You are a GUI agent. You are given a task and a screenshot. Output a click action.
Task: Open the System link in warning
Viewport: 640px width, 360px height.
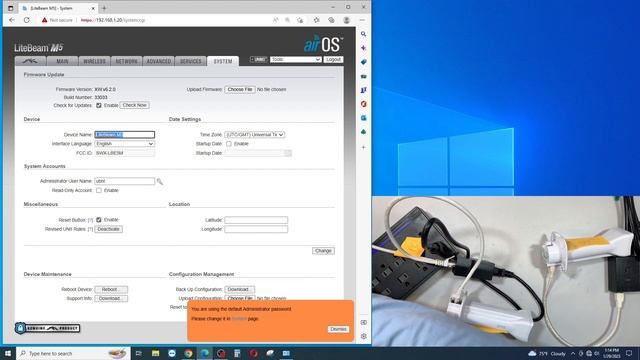(x=239, y=319)
